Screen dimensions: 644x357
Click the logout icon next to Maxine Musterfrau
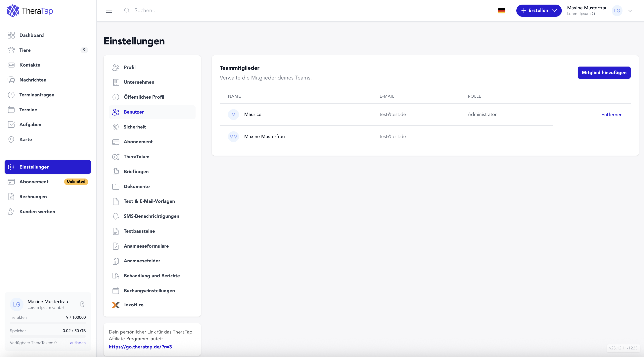82,304
